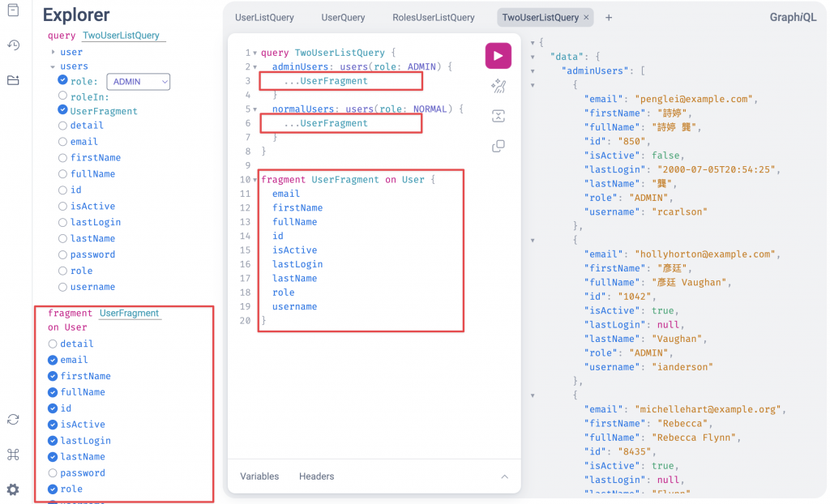Open the Headers editor tab
Viewport: 830px width, 504px height.
[317, 476]
